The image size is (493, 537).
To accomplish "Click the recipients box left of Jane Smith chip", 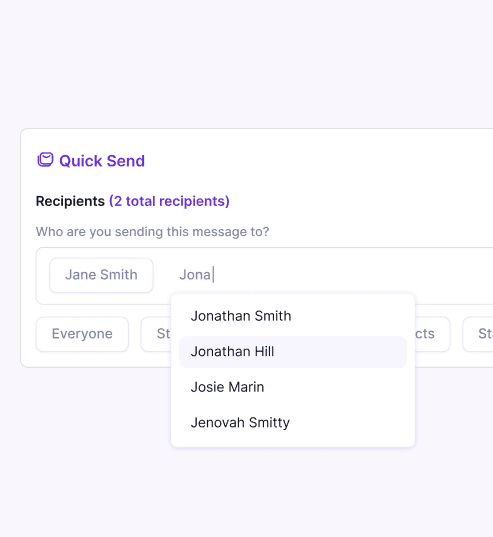I will point(43,275).
